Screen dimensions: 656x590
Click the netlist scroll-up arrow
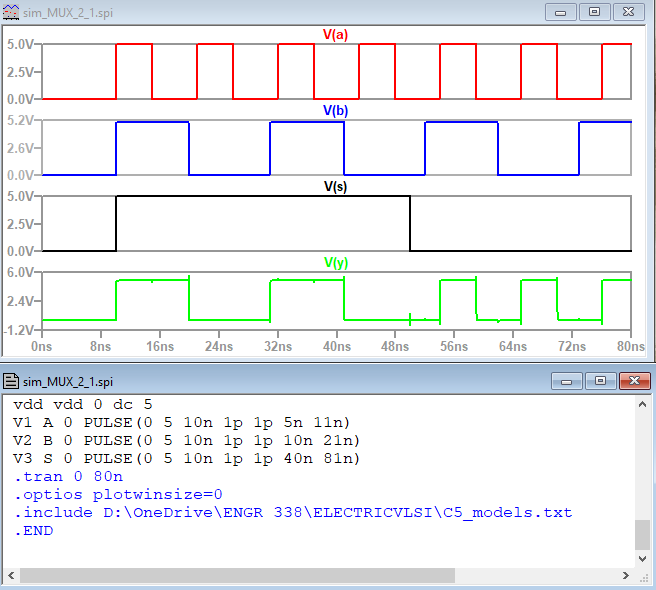pos(642,404)
